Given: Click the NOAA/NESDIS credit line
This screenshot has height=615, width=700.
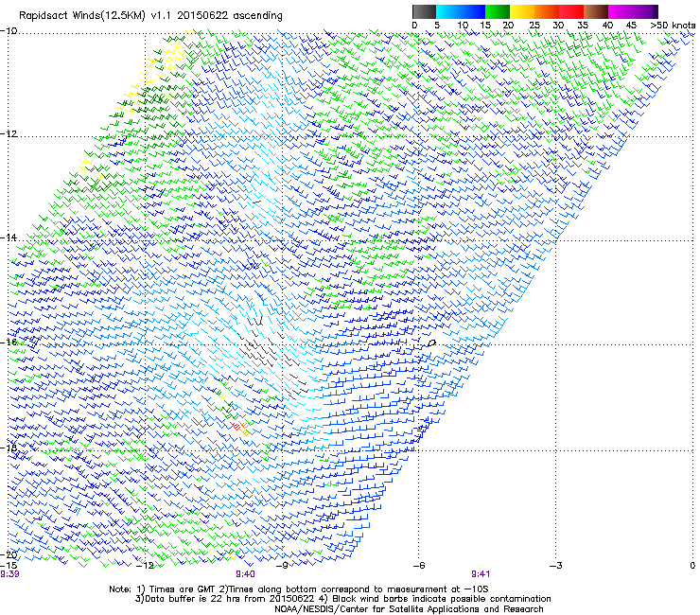Looking at the screenshot, I should [409, 609].
